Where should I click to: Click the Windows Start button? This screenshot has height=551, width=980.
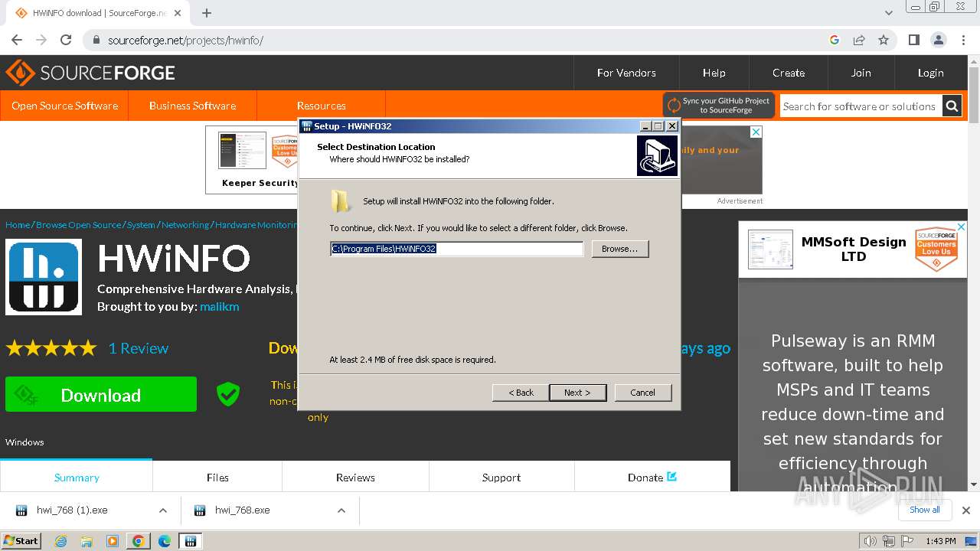point(21,541)
